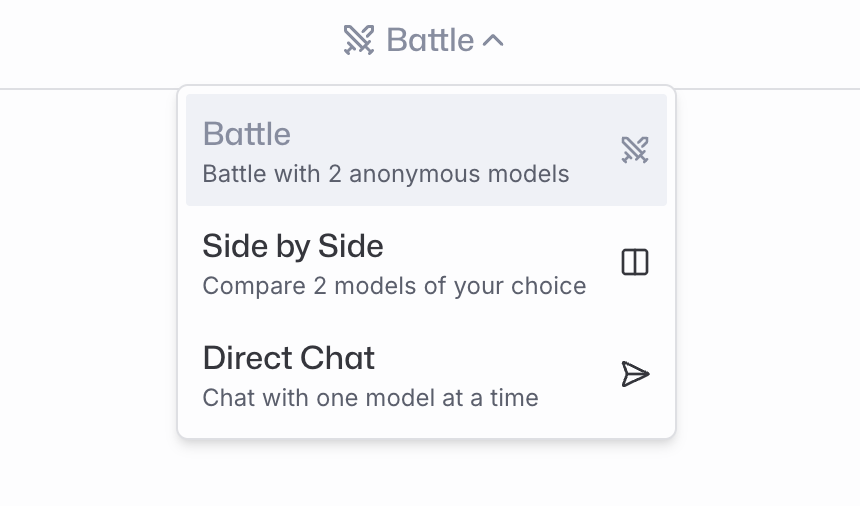Screen dimensions: 860x506
Task: Click 'Battle with 2 anonymous models' description
Action: pos(386,174)
